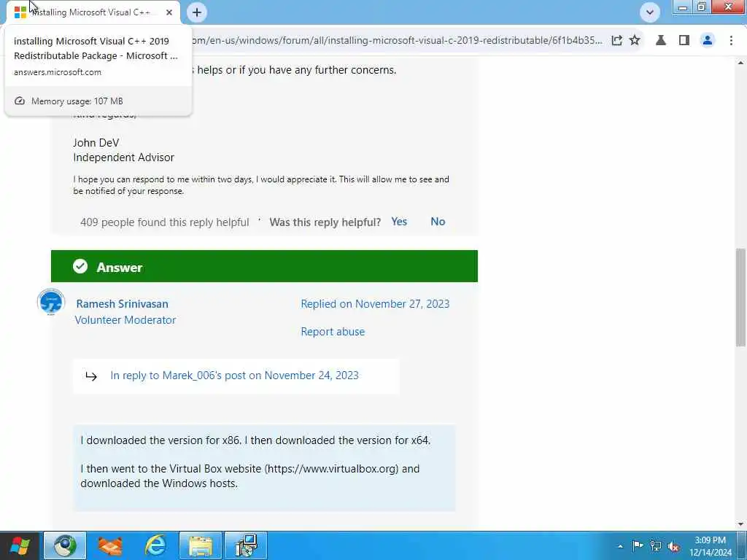The image size is (747, 560).
Task: Close the Installing Microsoft Visual C++ tab
Action: (x=169, y=12)
